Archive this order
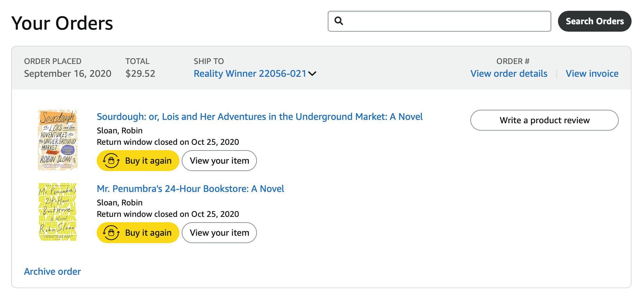 pyautogui.click(x=52, y=271)
